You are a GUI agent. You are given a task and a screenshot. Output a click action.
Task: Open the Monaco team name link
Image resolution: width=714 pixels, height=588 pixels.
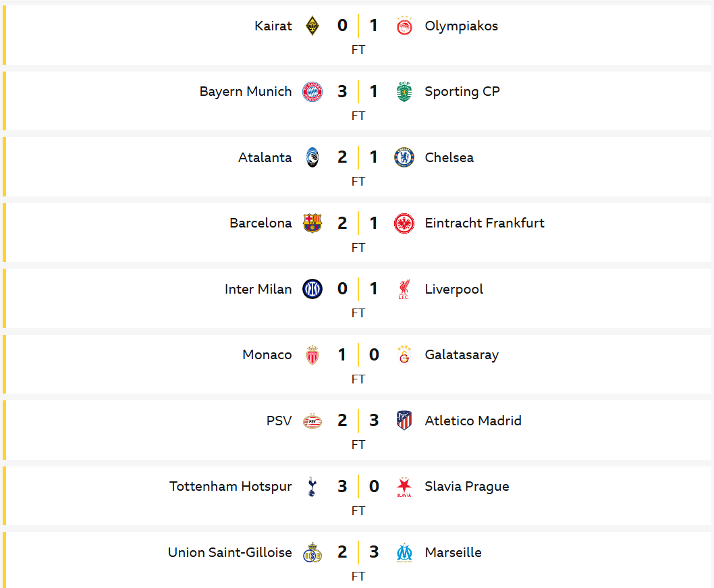[x=267, y=355]
